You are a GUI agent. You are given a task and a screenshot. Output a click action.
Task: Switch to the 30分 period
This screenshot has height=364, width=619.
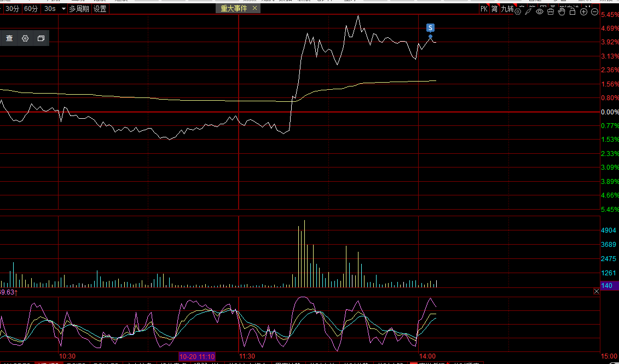coord(12,9)
